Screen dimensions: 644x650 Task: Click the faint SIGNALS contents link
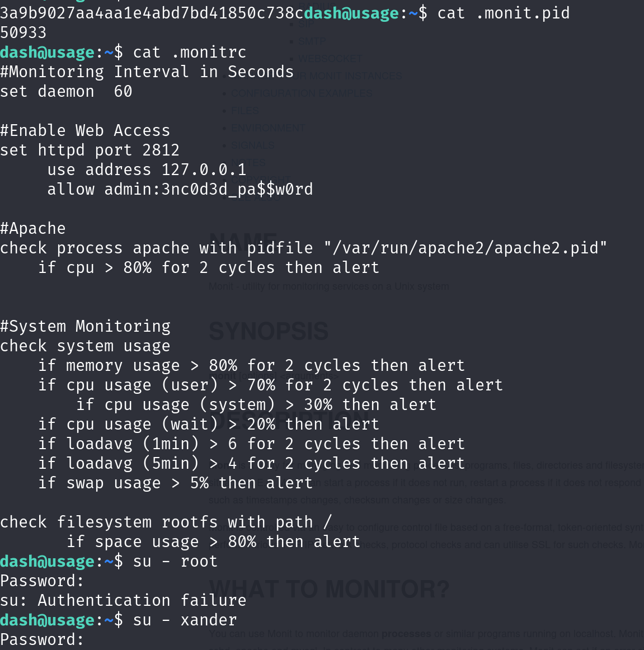(253, 145)
